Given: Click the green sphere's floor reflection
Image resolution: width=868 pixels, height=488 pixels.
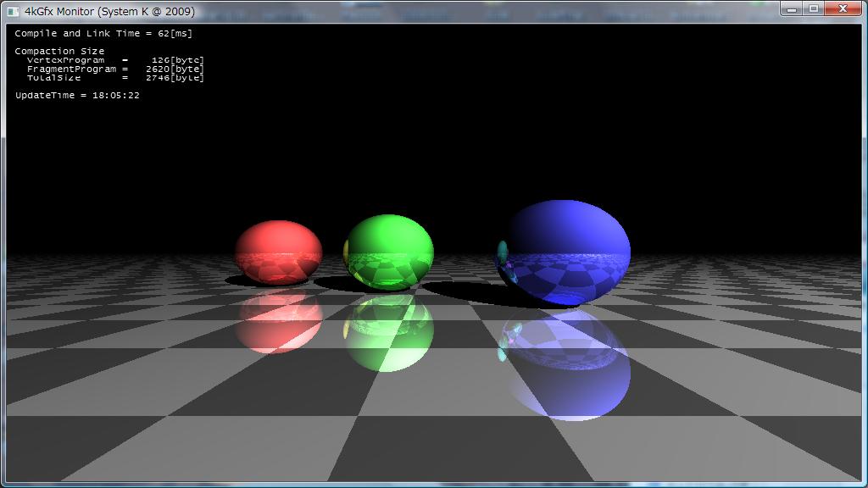Looking at the screenshot, I should pos(390,334).
